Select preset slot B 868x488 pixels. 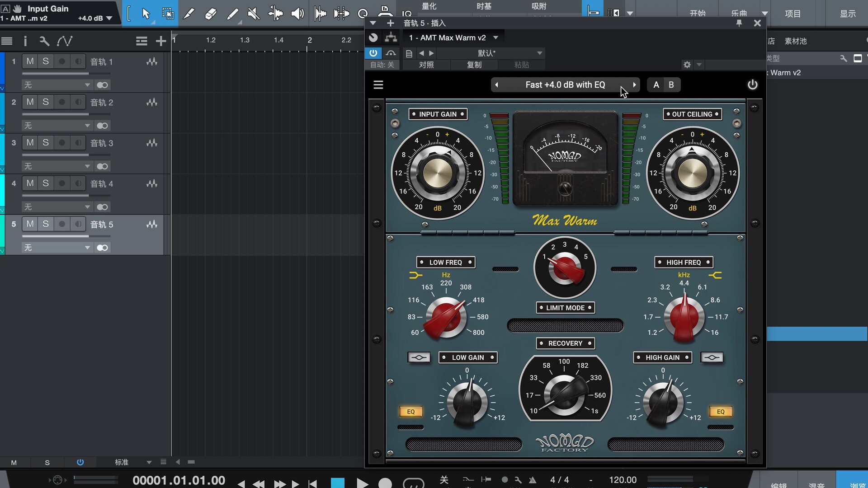point(671,85)
